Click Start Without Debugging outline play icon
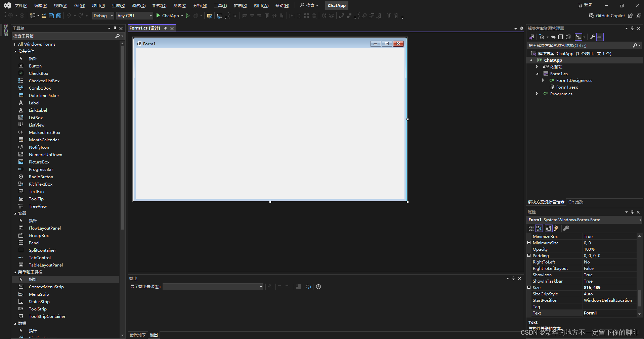This screenshot has height=339, width=644. click(188, 15)
